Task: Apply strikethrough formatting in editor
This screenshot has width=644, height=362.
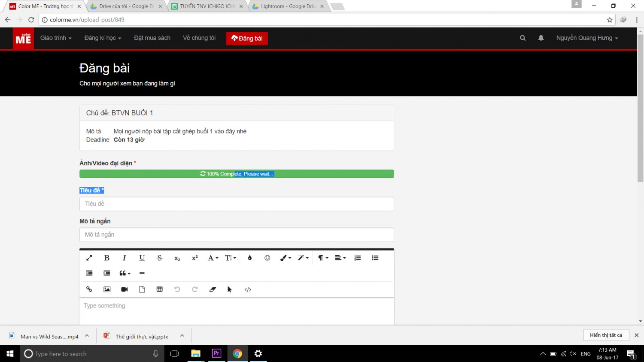Action: click(160, 258)
